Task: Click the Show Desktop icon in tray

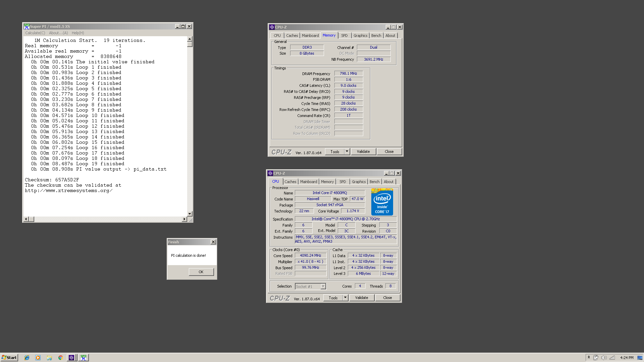Action: click(640, 358)
